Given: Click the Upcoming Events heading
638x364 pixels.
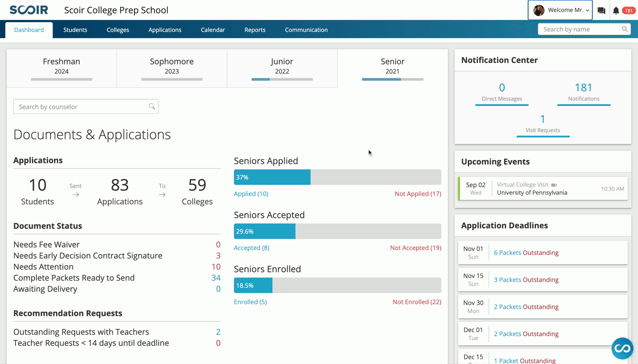Looking at the screenshot, I should 495,162.
